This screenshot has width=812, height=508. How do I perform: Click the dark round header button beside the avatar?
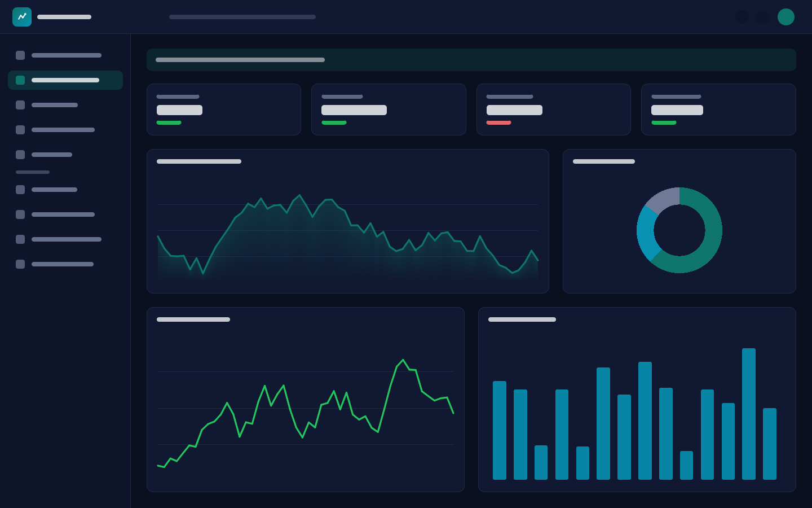[762, 17]
